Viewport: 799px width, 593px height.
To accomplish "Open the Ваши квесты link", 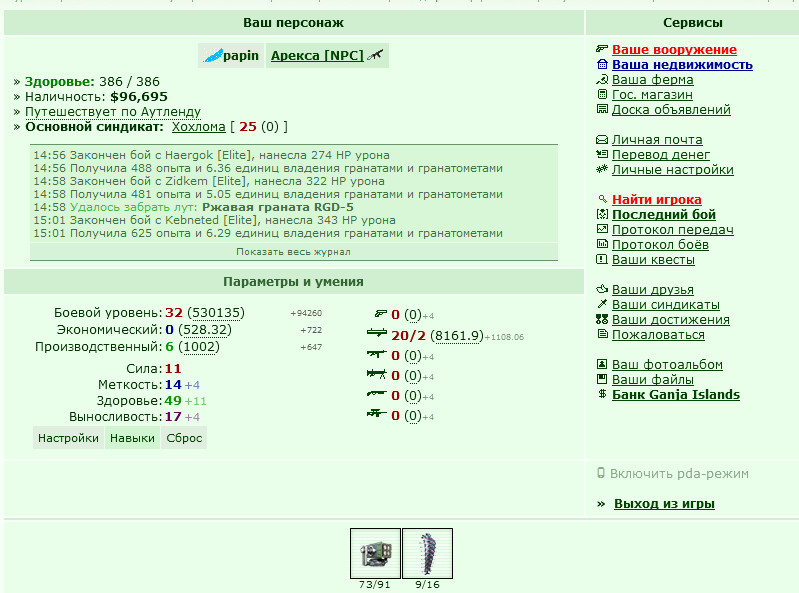I will 653,259.
